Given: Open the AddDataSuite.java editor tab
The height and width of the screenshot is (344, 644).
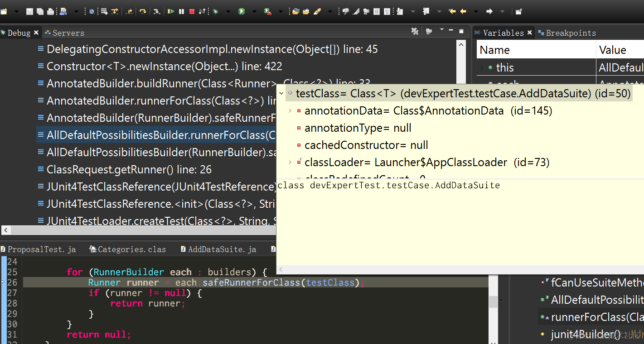Looking at the screenshot, I should click(218, 249).
